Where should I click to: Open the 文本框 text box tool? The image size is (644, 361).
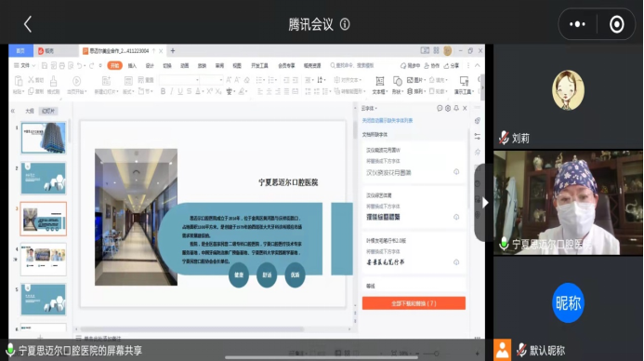tap(379, 85)
